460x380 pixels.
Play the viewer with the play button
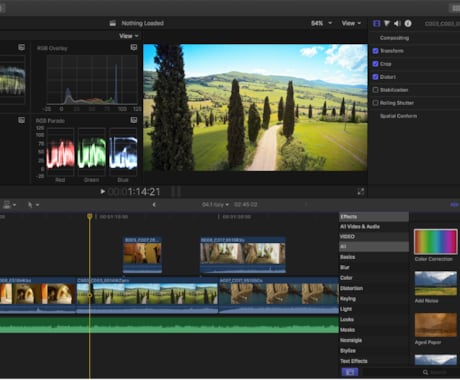(103, 191)
